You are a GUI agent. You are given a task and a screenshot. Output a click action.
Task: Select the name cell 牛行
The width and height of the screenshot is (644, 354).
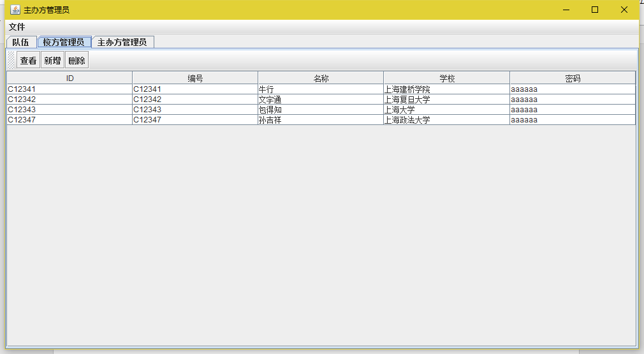(321, 89)
